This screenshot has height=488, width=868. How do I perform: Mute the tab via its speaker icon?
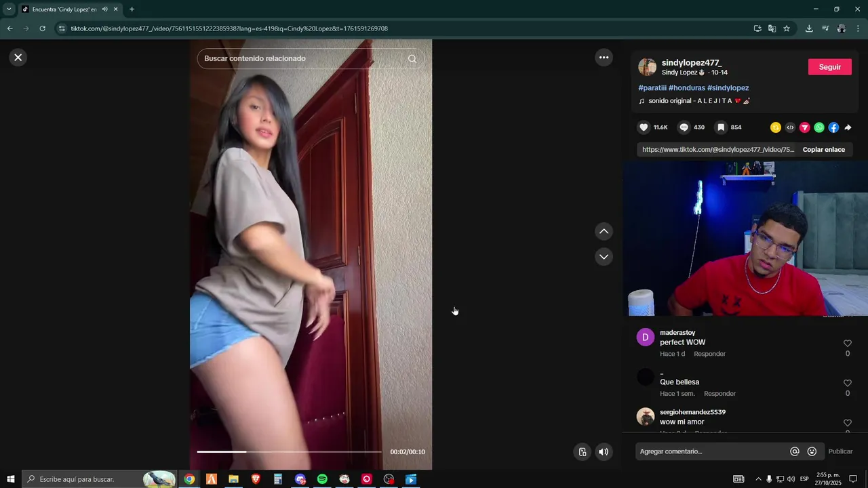pyautogui.click(x=104, y=9)
